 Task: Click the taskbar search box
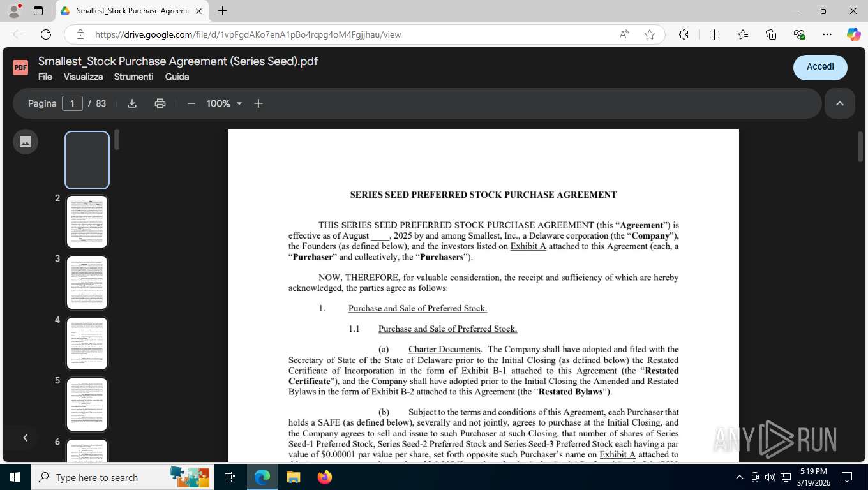coord(121,477)
